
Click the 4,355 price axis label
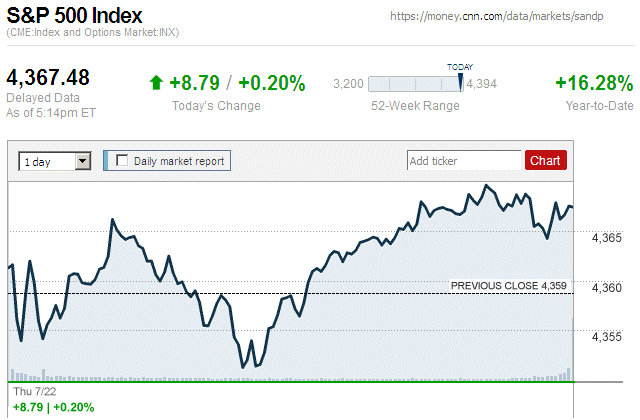pyautogui.click(x=607, y=337)
